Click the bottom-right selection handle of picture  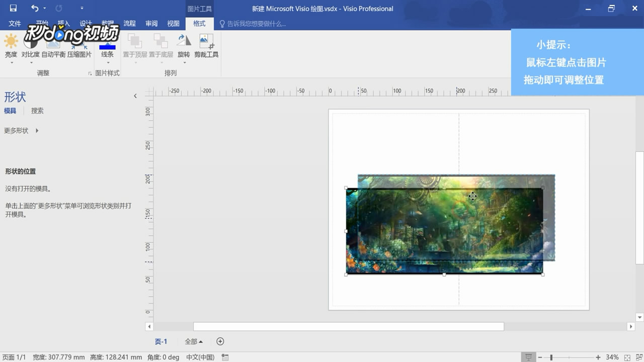[543, 275]
